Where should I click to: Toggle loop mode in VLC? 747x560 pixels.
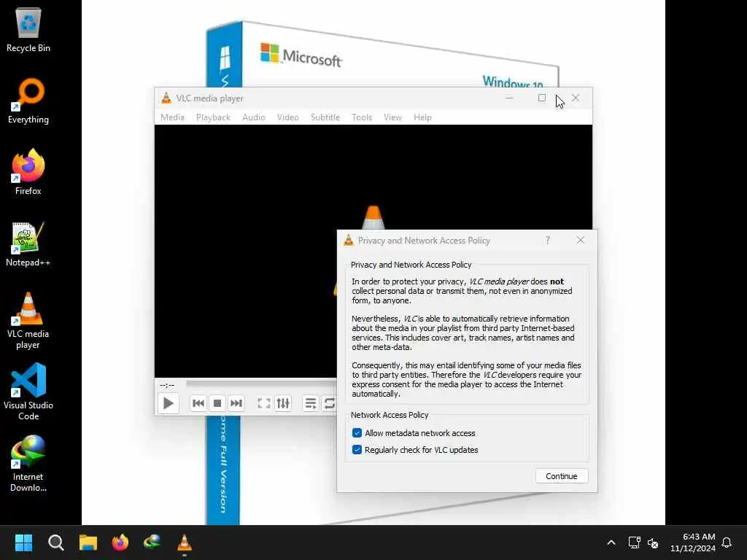(x=329, y=403)
